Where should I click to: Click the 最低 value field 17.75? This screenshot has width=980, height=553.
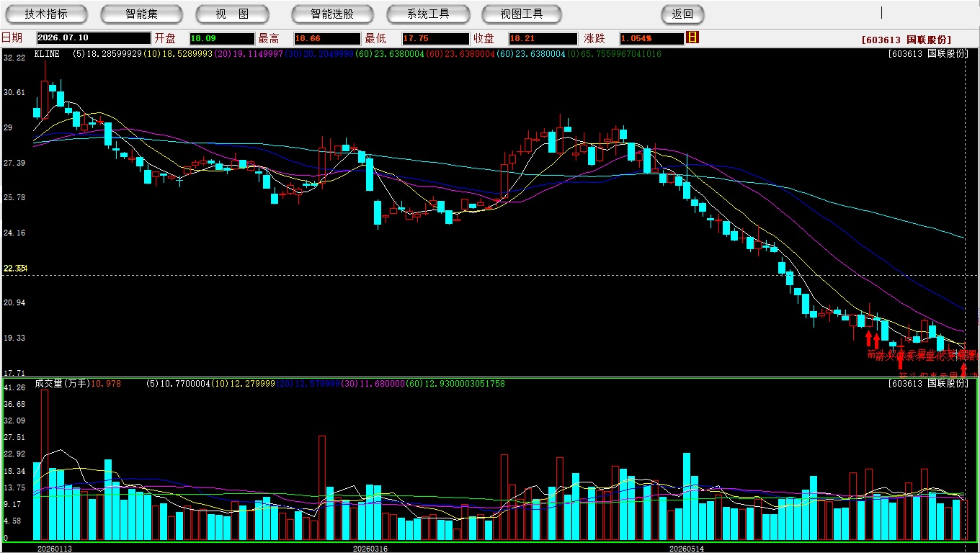[435, 38]
